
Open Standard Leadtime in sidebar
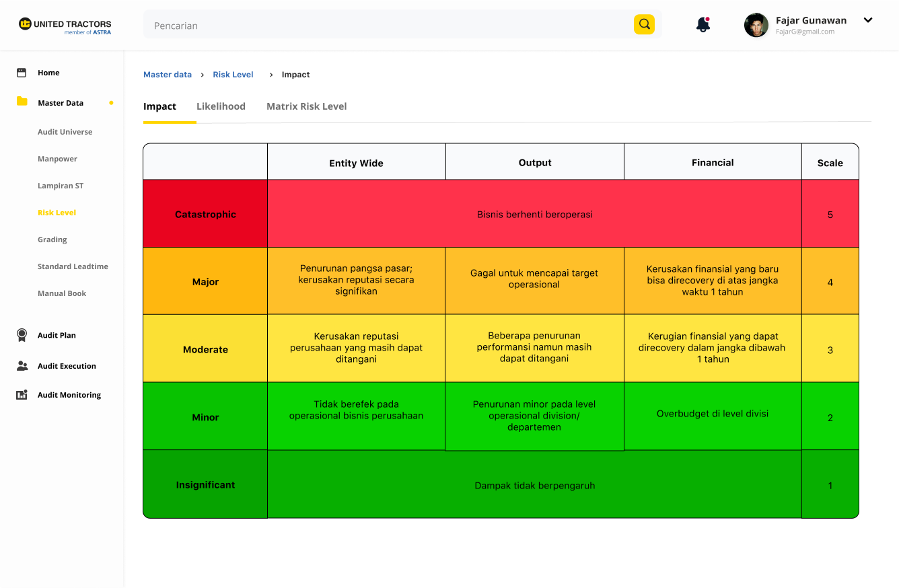pos(73,266)
